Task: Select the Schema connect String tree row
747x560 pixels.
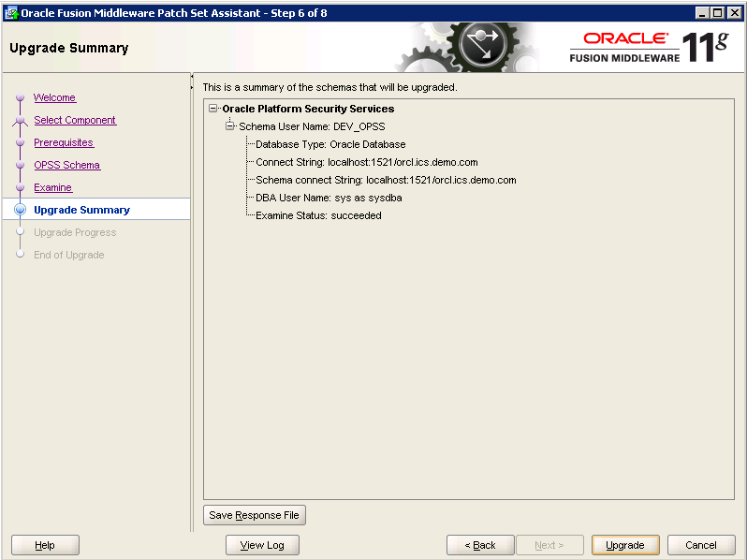Action: click(386, 180)
